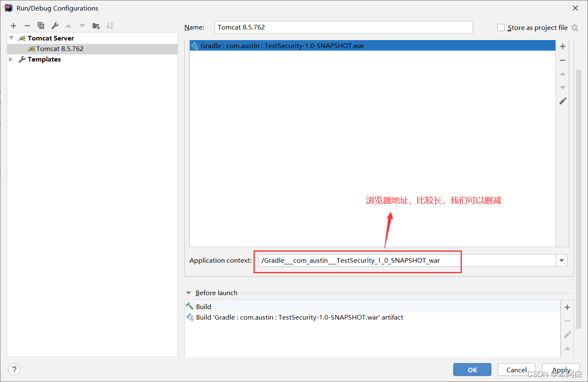The height and width of the screenshot is (382, 588).
Task: Select the Build task row
Action: tap(372, 307)
